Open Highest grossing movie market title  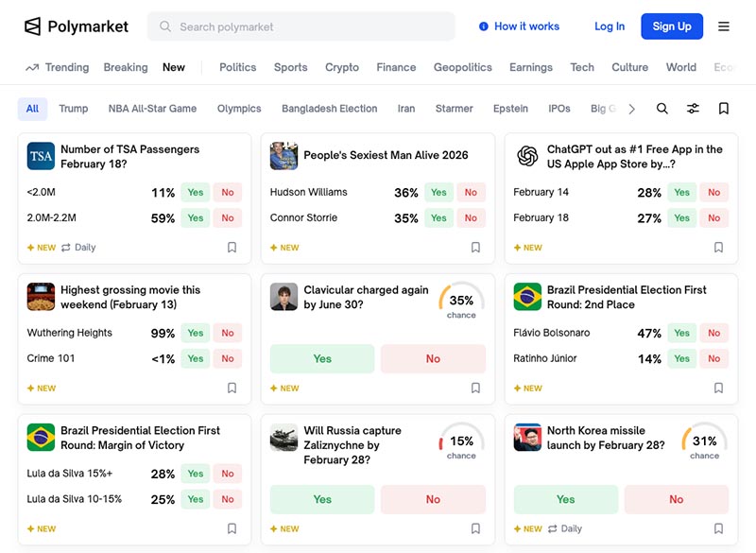pos(130,297)
